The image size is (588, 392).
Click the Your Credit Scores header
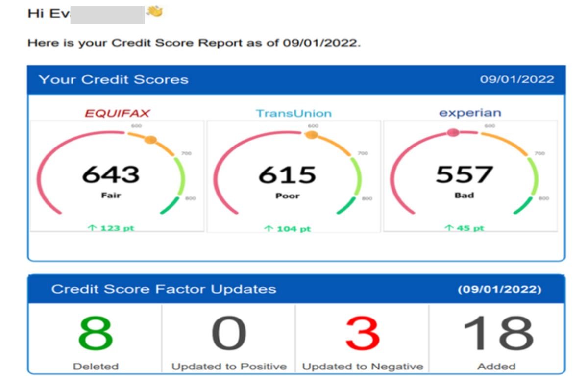coord(114,80)
